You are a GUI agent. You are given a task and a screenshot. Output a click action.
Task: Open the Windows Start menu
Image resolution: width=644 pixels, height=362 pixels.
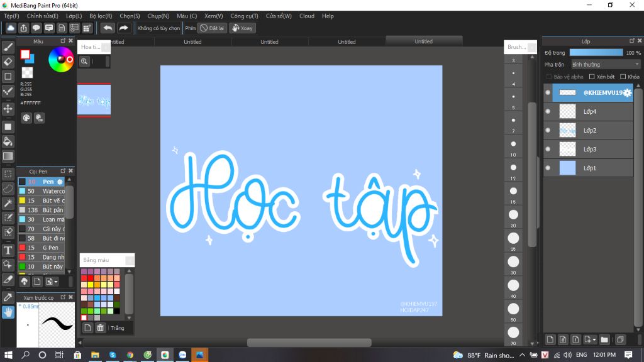click(x=8, y=355)
